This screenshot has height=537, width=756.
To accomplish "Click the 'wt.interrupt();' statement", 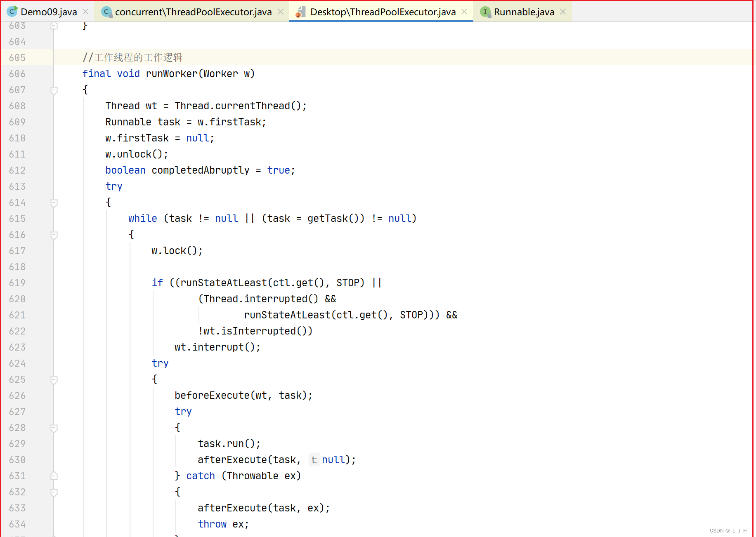I will [x=217, y=347].
